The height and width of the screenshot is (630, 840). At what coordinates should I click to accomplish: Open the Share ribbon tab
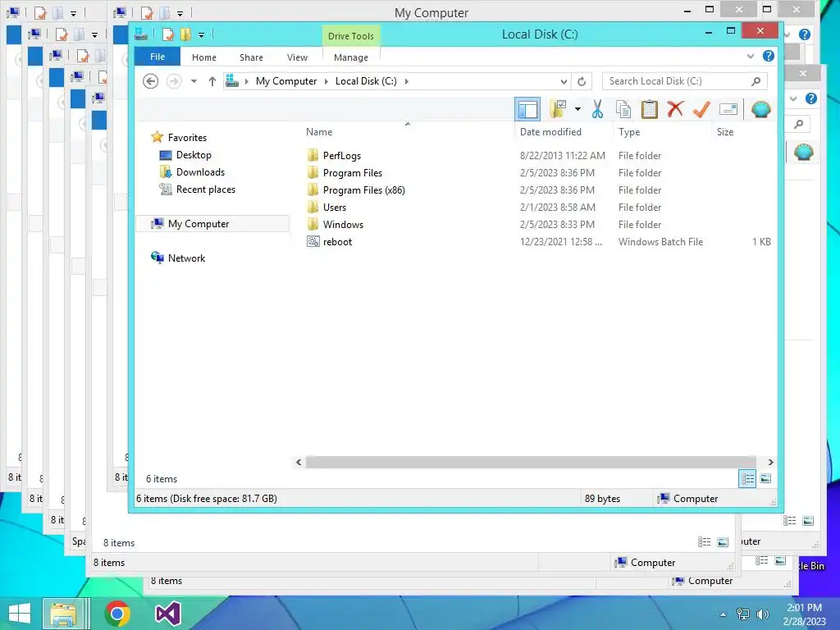pyautogui.click(x=251, y=57)
